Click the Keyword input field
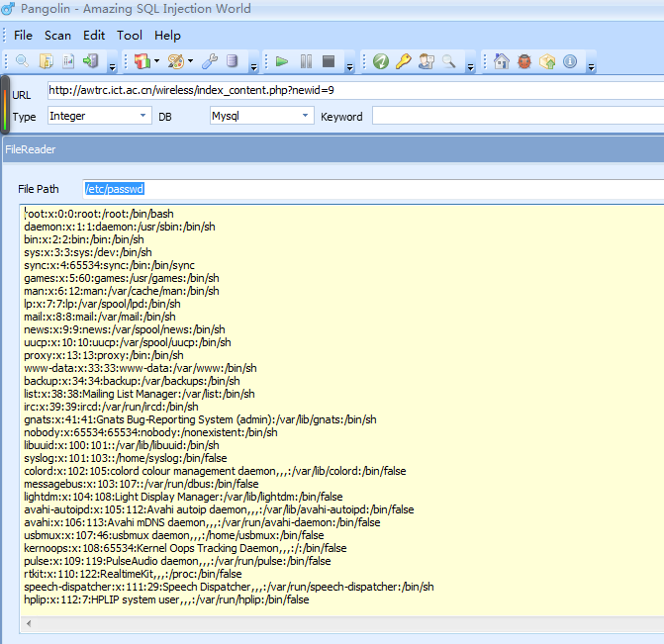 point(518,116)
